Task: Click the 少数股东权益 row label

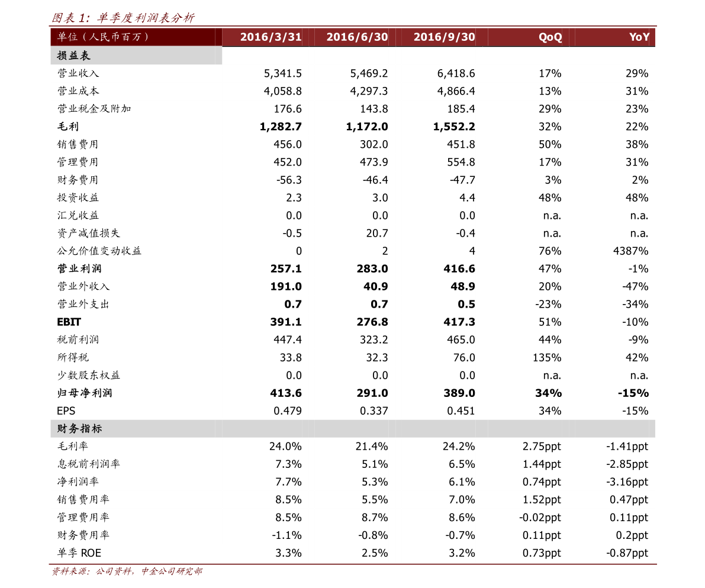Action: pyautogui.click(x=89, y=375)
